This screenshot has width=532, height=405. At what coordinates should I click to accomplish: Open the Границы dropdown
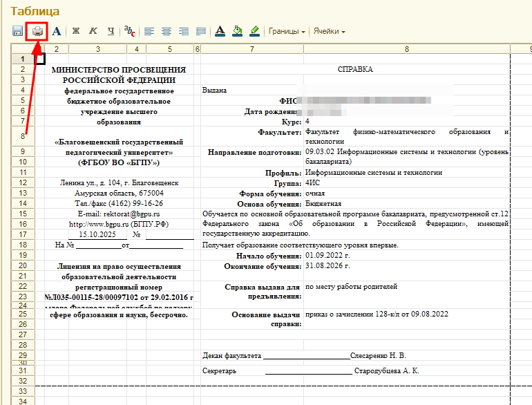click(x=287, y=31)
